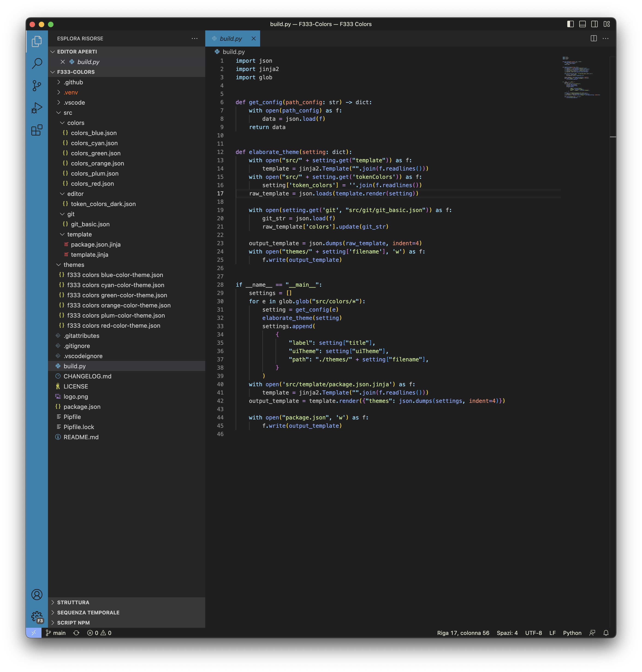This screenshot has width=642, height=672.
Task: Open Run and Debug view
Action: tap(37, 108)
